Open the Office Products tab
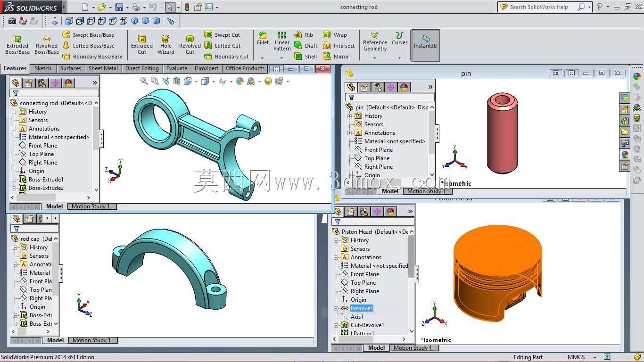644x362 pixels. 245,68
